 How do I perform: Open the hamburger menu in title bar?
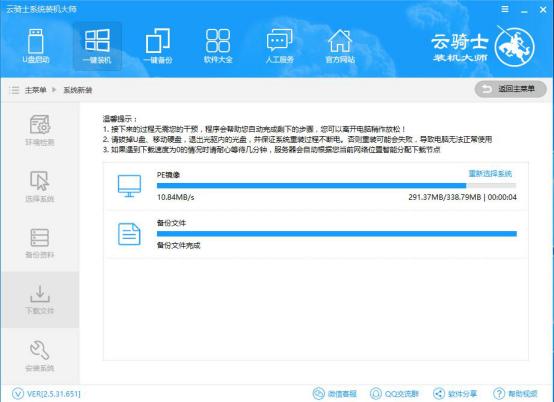505,9
